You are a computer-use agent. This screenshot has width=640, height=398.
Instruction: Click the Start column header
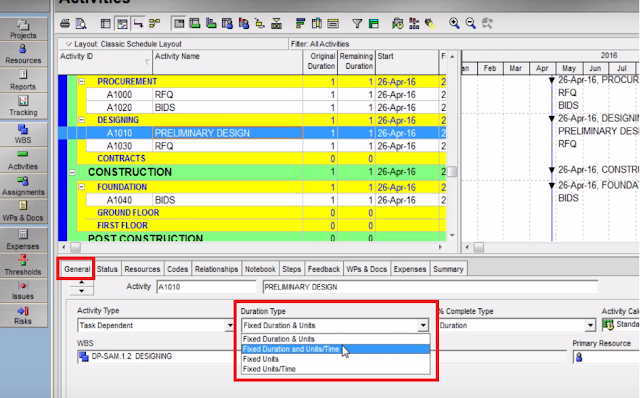coord(407,62)
